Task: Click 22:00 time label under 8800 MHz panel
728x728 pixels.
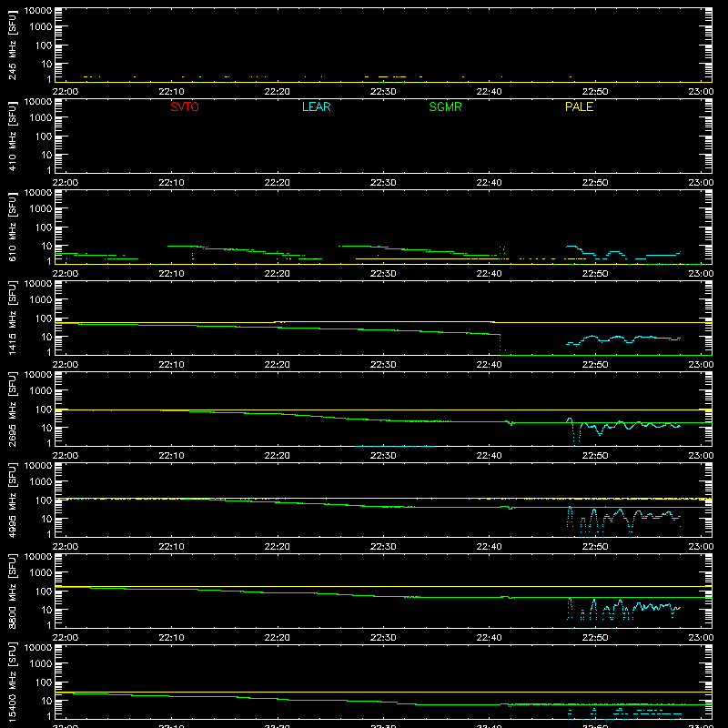Action: pos(66,638)
